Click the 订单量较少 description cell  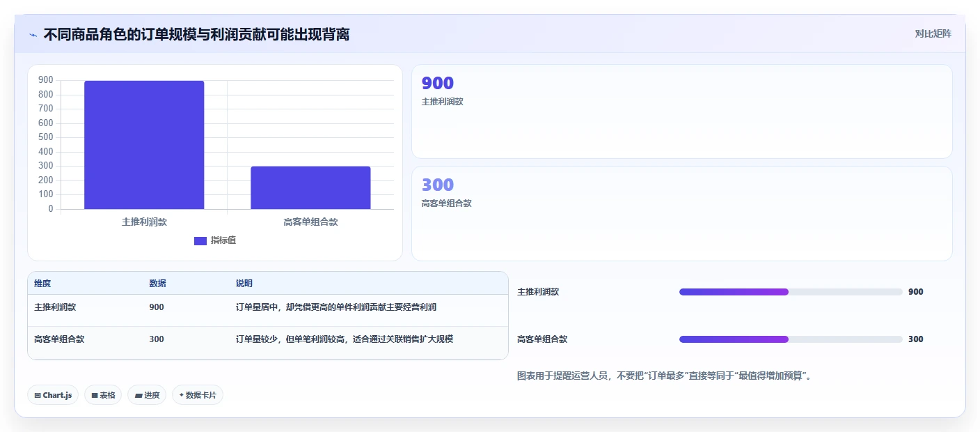coord(345,339)
